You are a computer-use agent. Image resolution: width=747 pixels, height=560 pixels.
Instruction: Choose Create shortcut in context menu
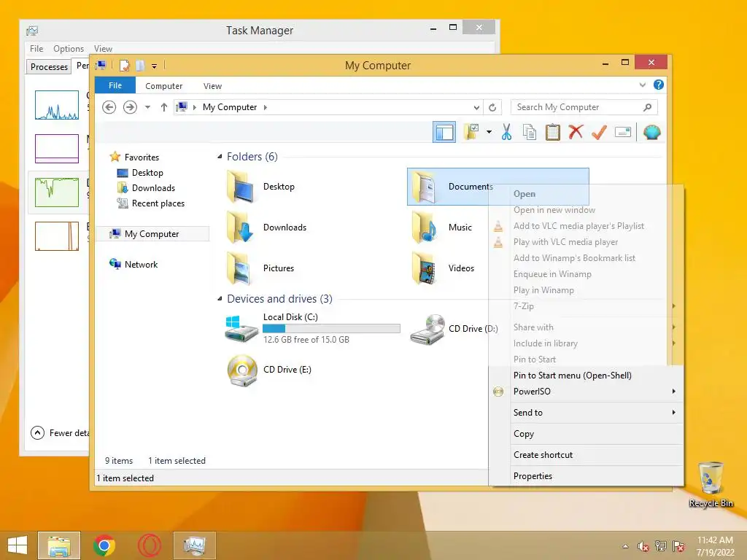click(x=587, y=455)
